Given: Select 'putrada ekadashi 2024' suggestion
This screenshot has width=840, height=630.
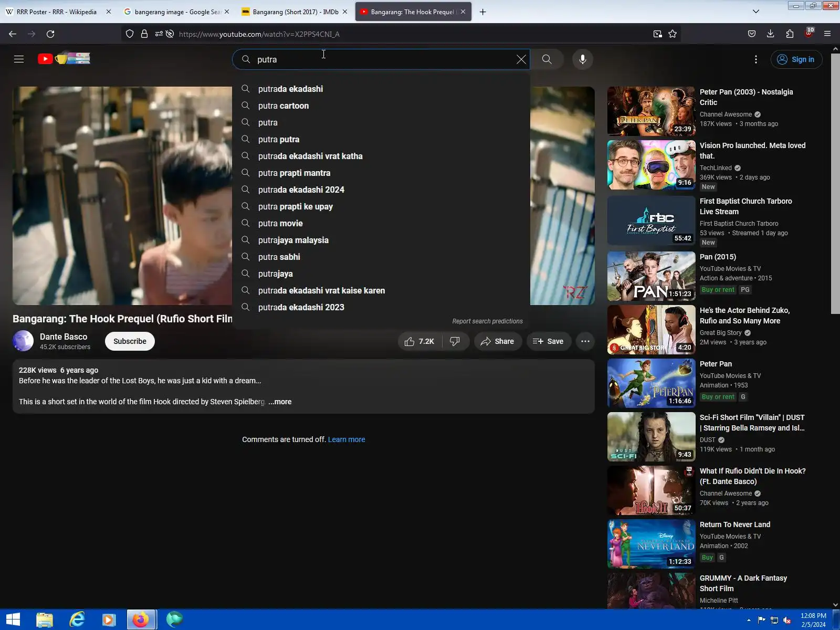Looking at the screenshot, I should tap(381, 190).
